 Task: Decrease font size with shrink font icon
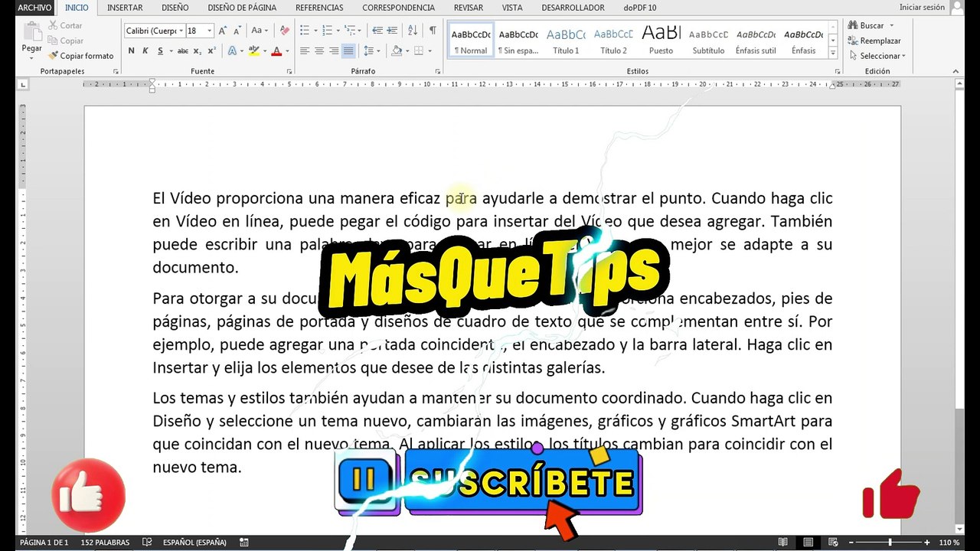tap(237, 31)
